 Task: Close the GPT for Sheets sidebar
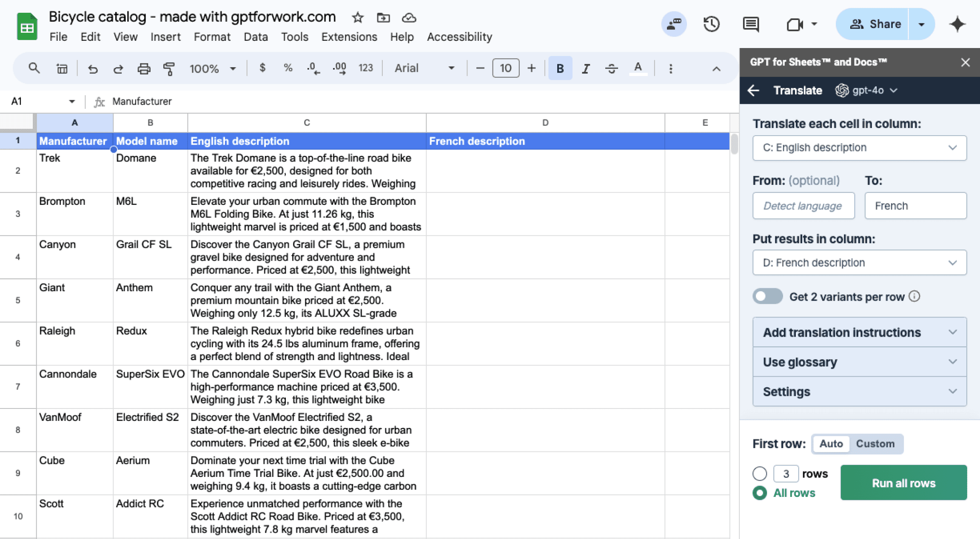[965, 62]
